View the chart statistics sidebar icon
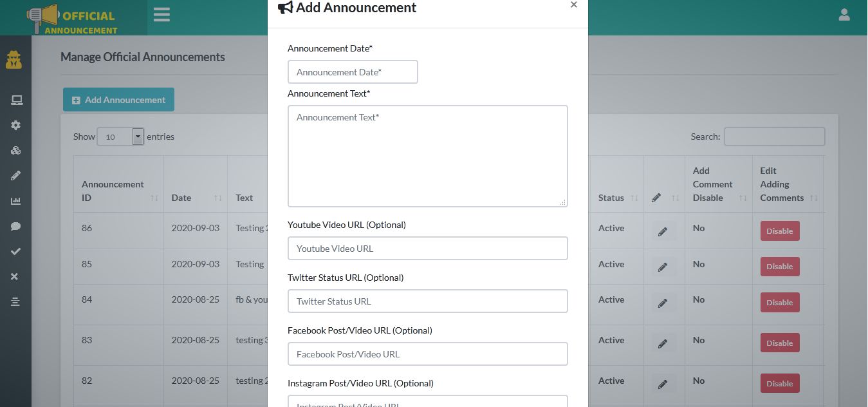868x407 pixels. pos(15,200)
